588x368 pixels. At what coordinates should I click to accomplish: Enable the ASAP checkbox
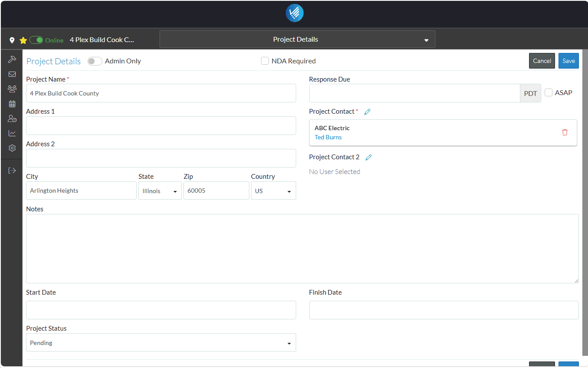[x=549, y=93]
